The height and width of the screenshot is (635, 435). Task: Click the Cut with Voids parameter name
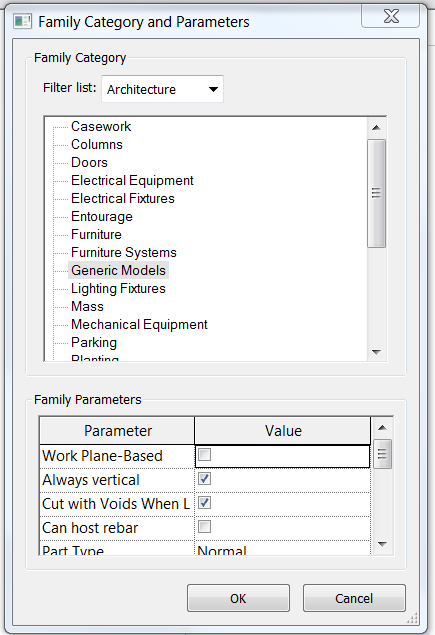tap(116, 504)
